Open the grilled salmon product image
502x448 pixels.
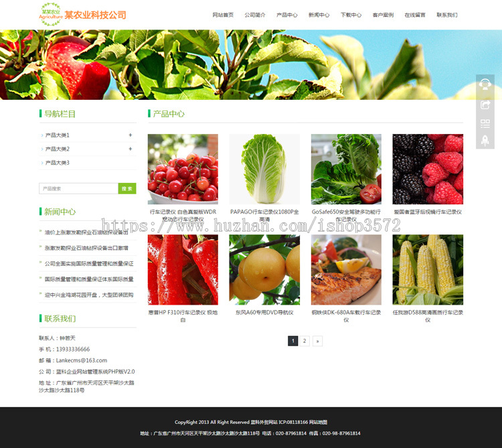pyautogui.click(x=346, y=270)
